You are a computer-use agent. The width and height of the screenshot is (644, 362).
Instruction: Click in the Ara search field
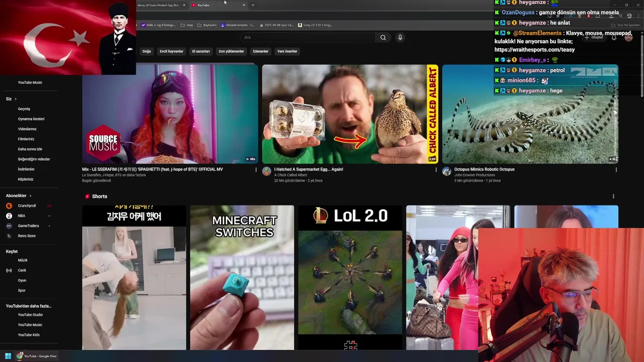307,37
